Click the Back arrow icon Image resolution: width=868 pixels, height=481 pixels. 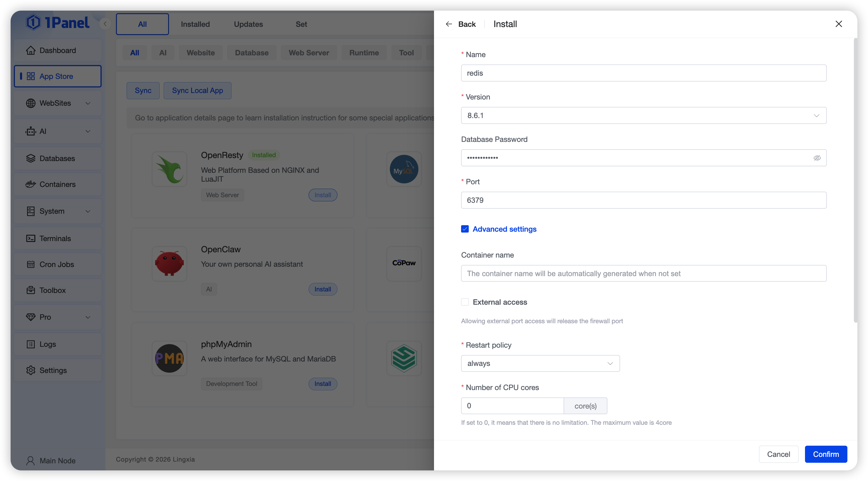(x=448, y=24)
